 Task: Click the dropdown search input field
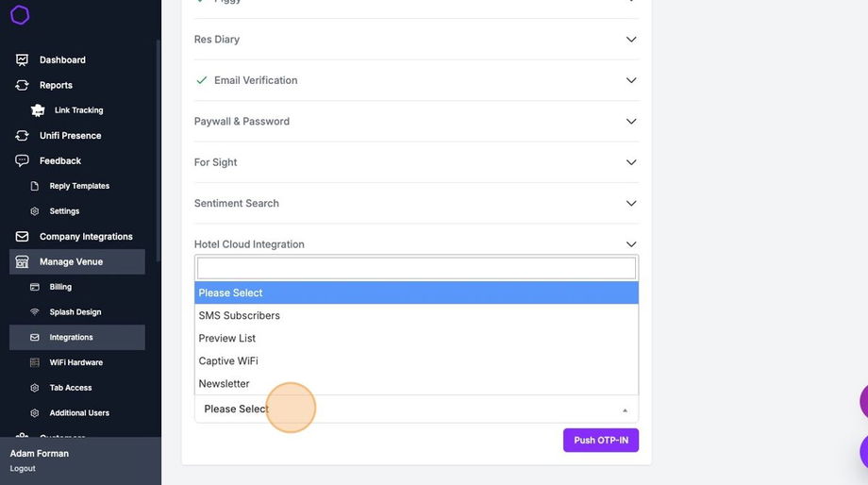(x=416, y=268)
